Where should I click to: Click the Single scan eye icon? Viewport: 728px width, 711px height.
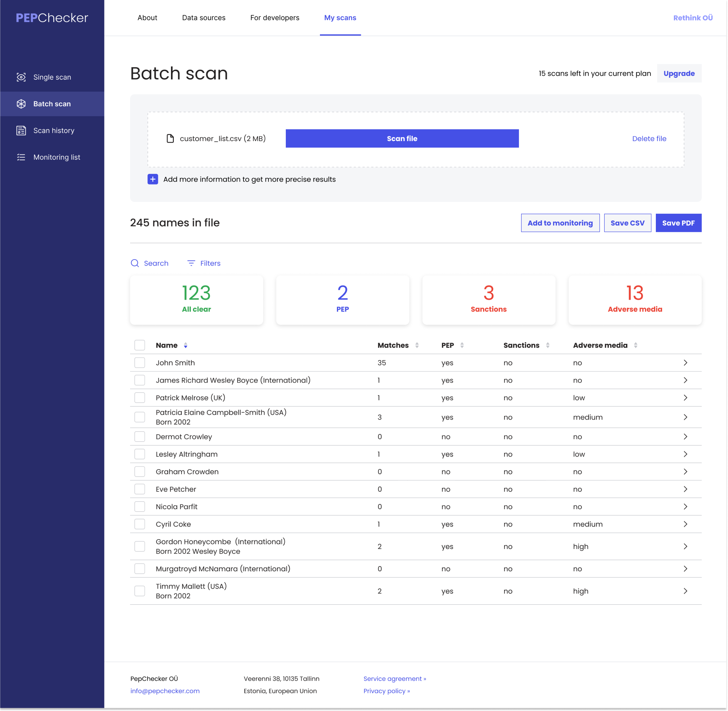tap(21, 77)
